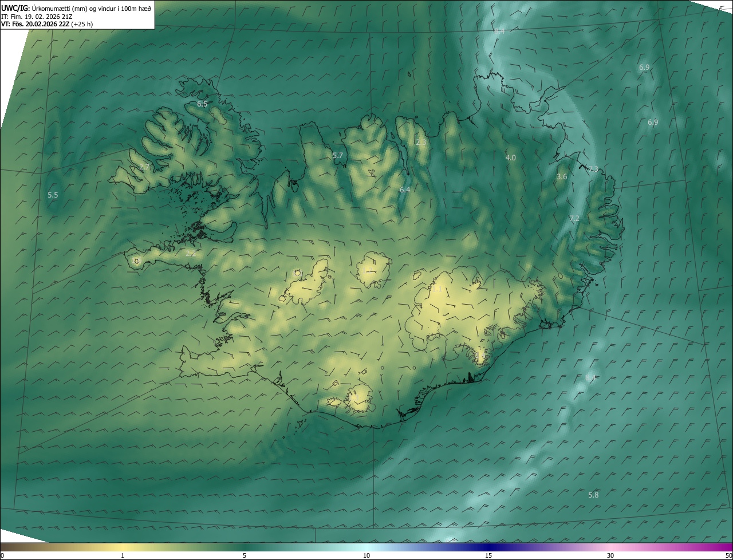Click the map value label '7.2'
This screenshot has width=733, height=560.
[574, 219]
